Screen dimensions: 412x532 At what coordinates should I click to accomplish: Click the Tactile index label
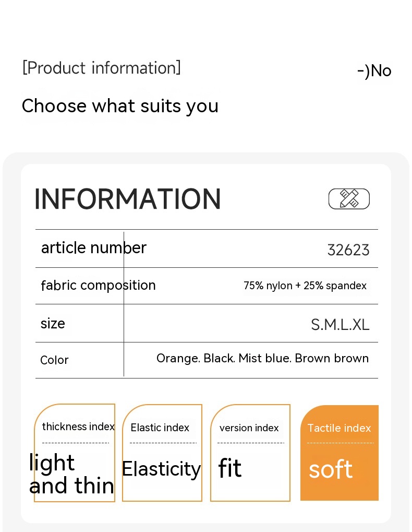point(339,428)
